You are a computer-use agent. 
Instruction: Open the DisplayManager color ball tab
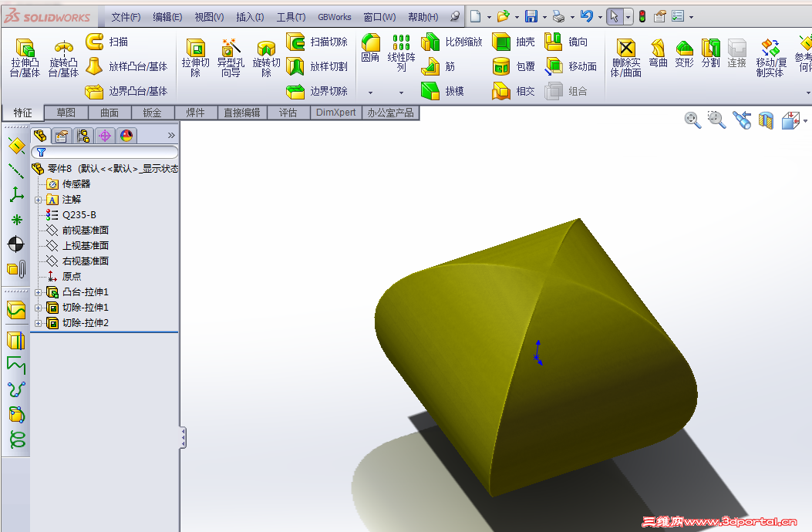(x=126, y=136)
